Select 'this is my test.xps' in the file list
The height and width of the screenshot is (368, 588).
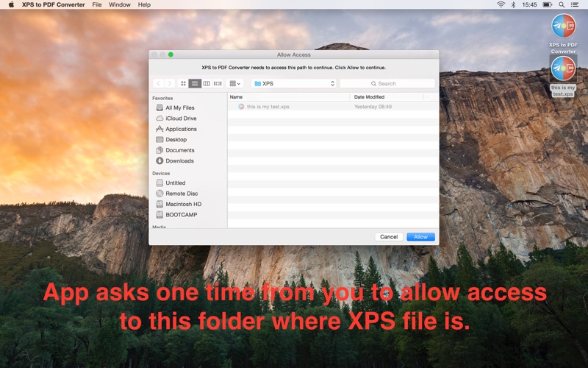point(333,107)
